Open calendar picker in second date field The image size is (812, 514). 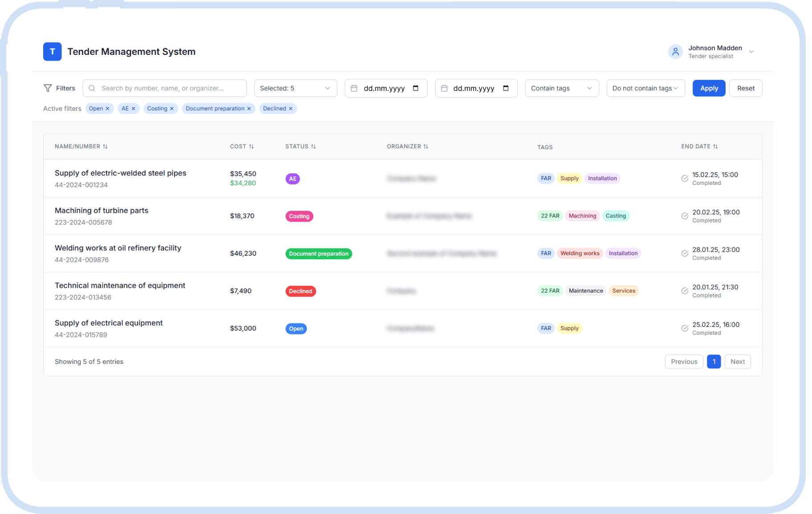tap(506, 88)
